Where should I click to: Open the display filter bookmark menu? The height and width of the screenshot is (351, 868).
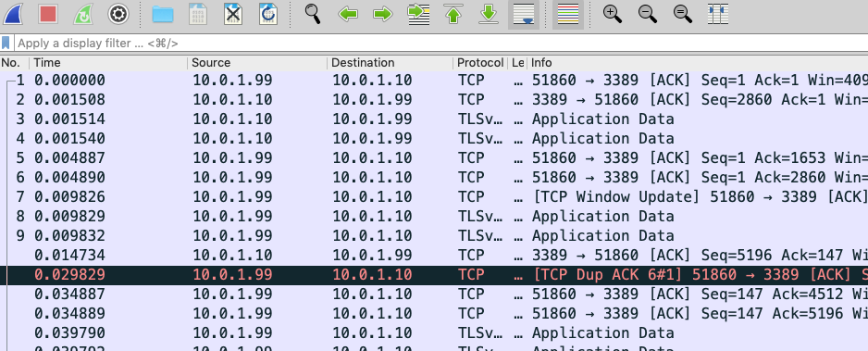click(6, 43)
